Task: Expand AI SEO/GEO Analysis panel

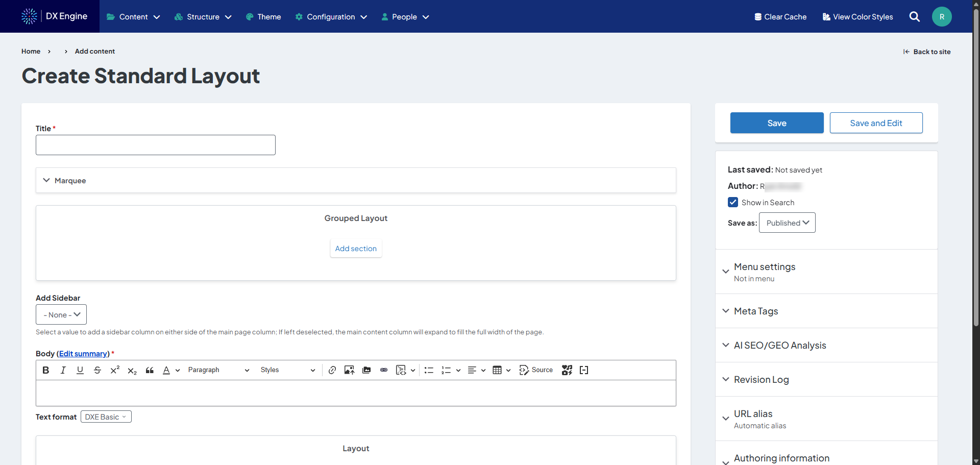Action: pyautogui.click(x=826, y=345)
